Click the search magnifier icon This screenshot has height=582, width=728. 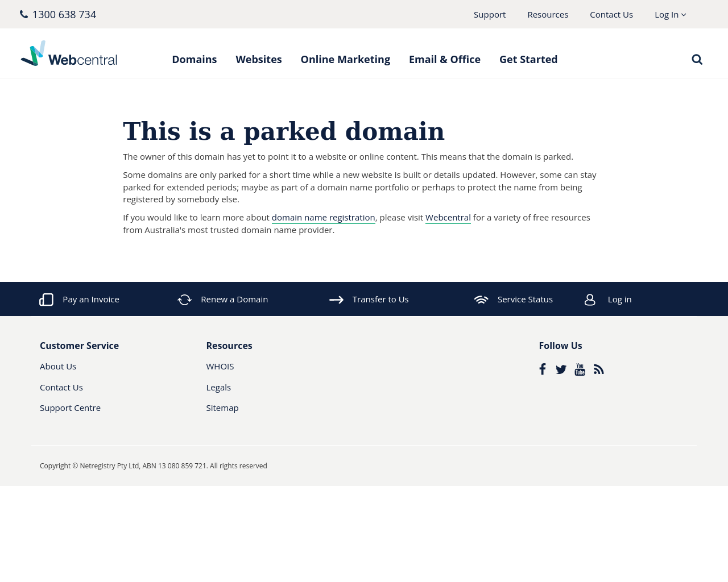pyautogui.click(x=697, y=60)
